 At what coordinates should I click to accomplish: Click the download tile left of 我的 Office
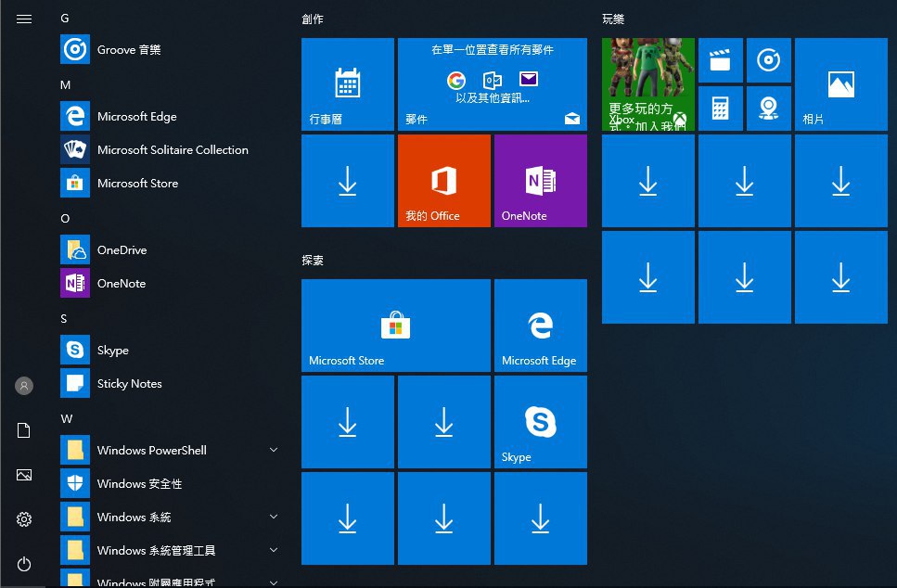click(348, 181)
